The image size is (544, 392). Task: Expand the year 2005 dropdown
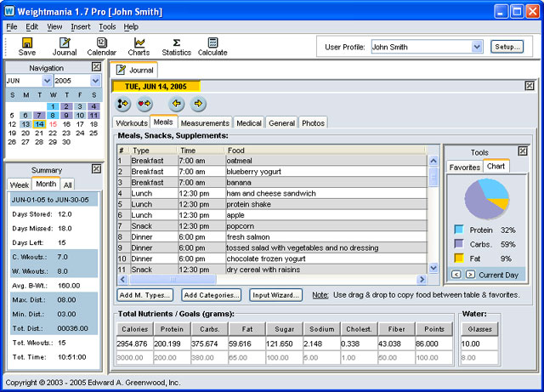(x=95, y=81)
